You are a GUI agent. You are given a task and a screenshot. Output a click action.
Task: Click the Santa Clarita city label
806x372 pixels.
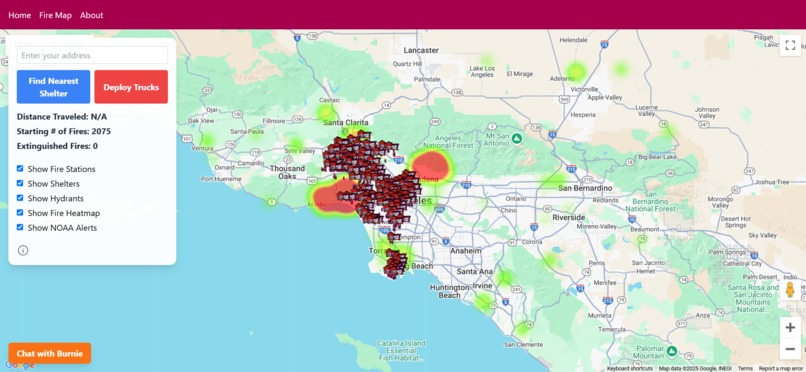point(346,122)
